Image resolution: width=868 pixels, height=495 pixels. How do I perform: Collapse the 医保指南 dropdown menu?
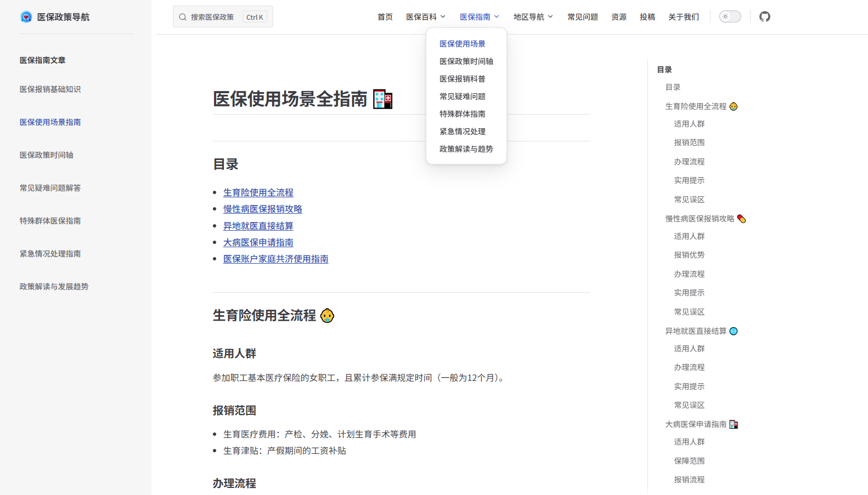coord(480,17)
